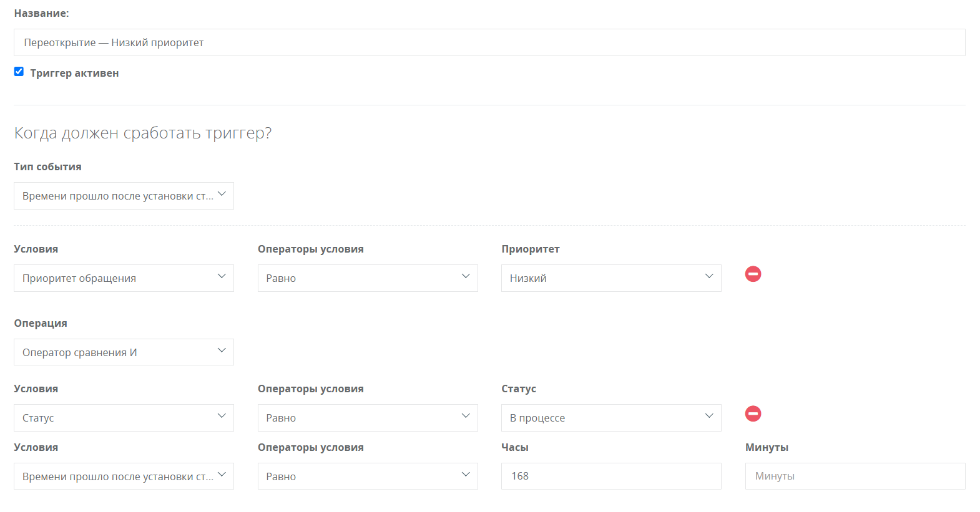This screenshot has width=980, height=512.
Task: Click the Название: label
Action: pos(41,13)
